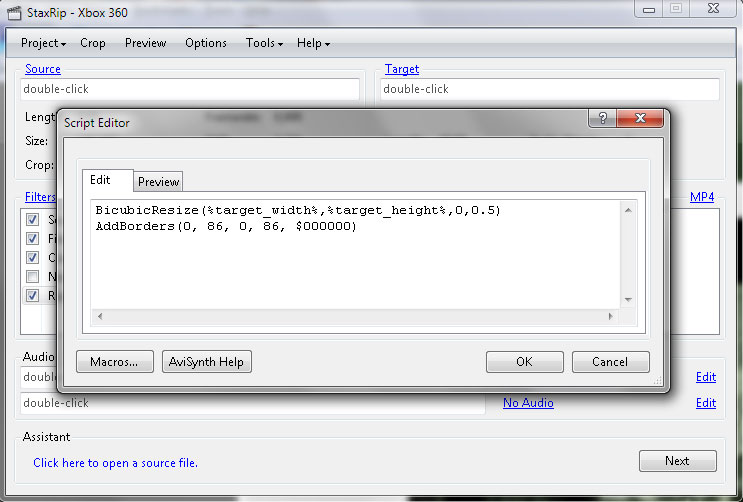Viewport: 743px width, 502px height.
Task: Click the AddBorders script line
Action: tap(226, 226)
